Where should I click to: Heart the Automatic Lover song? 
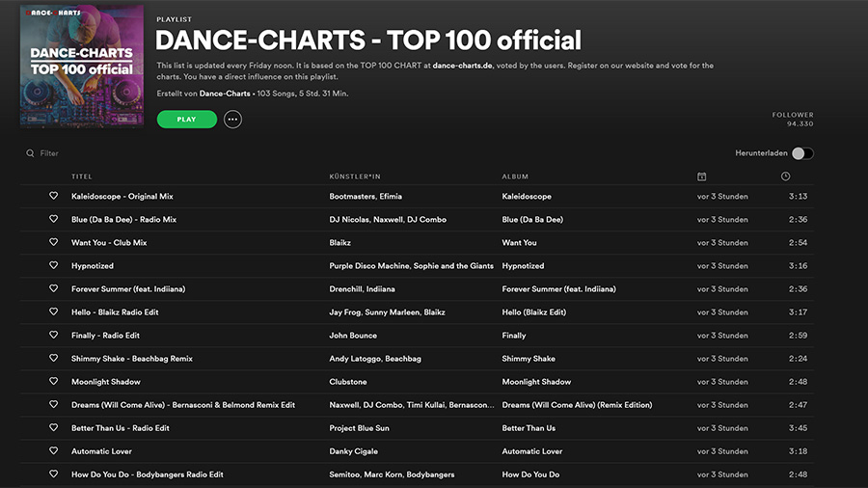pos(54,451)
